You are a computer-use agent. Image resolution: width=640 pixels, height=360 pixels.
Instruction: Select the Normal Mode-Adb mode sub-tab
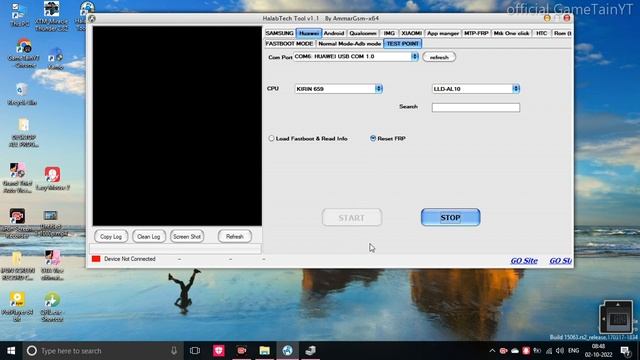point(349,43)
